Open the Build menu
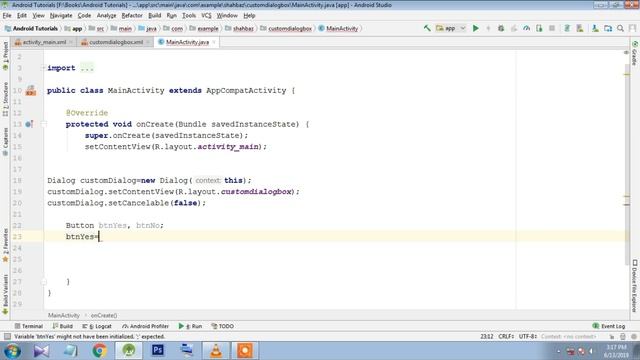This screenshot has height=360, width=640. pos(154,16)
